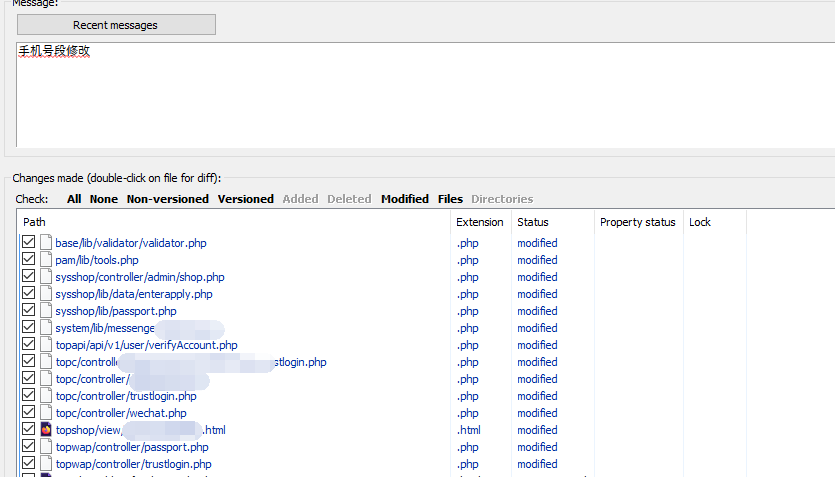The height and width of the screenshot is (477, 835).
Task: Check only Modified files
Action: (x=405, y=199)
